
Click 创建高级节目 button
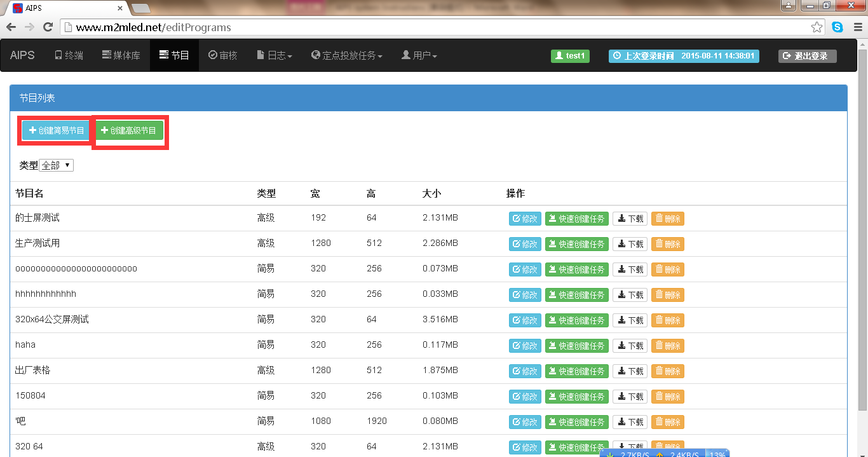128,130
